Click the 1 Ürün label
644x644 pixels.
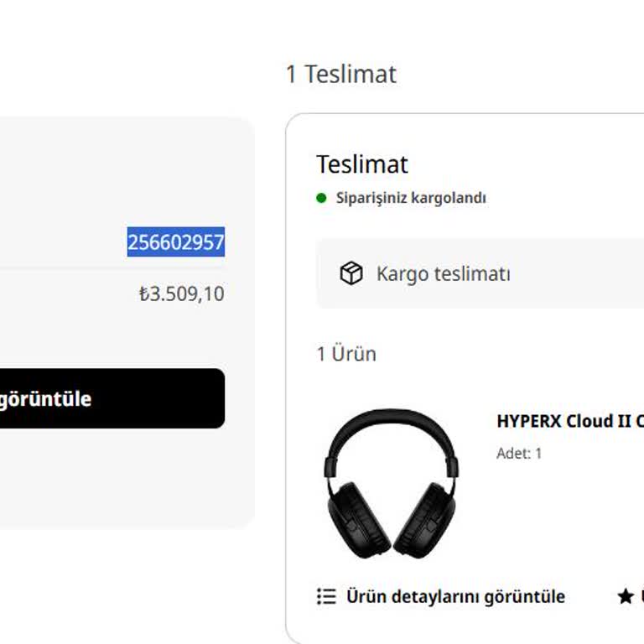346,354
